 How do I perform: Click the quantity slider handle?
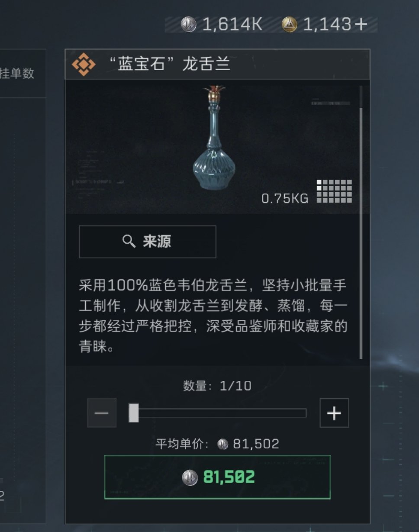click(134, 413)
